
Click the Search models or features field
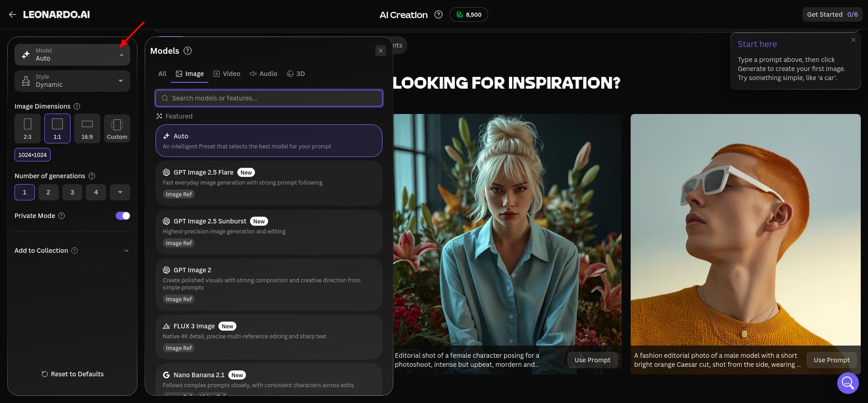[x=269, y=98]
